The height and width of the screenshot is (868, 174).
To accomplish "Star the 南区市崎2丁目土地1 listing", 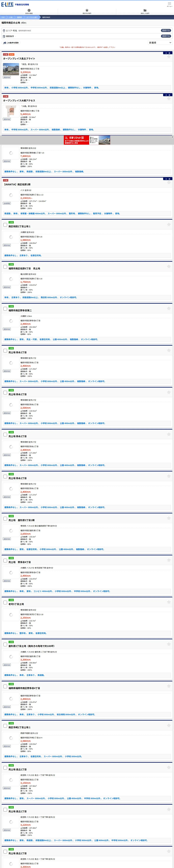I will (x=169, y=726).
